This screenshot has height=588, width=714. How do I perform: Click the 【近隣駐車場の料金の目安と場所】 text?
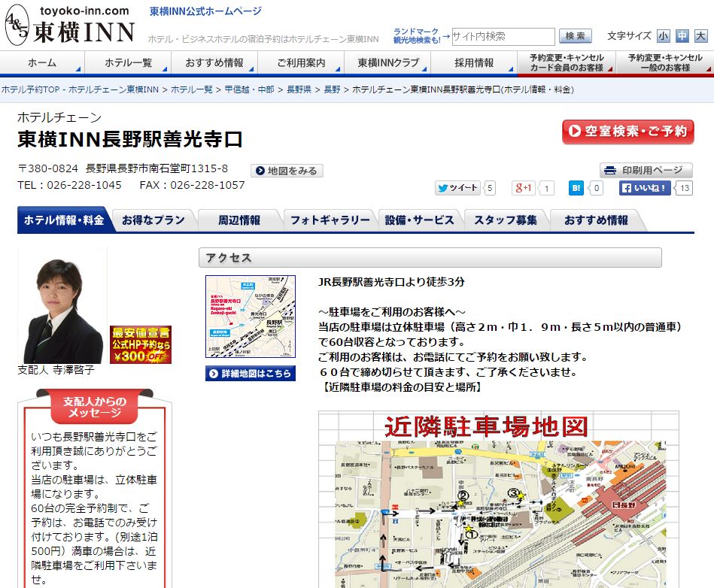click(x=401, y=386)
